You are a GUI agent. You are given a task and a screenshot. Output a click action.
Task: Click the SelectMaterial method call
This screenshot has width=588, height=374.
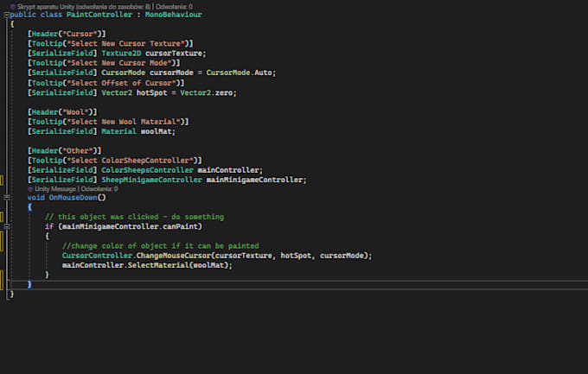pyautogui.click(x=158, y=265)
